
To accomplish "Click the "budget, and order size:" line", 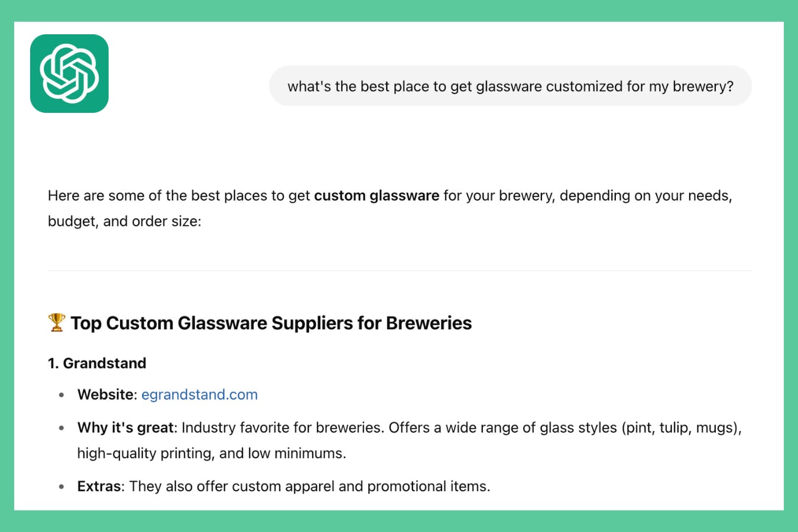I will 125,221.
